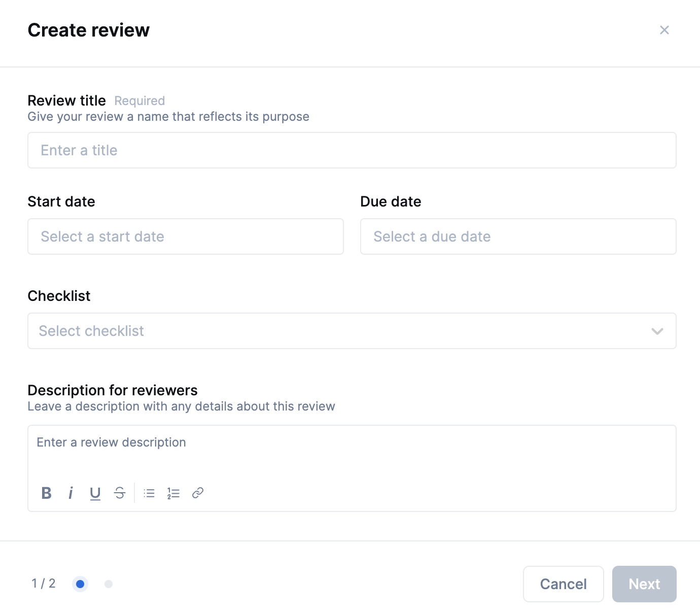Apply strikethrough formatting icon
This screenshot has height=615, width=700.
(x=120, y=493)
